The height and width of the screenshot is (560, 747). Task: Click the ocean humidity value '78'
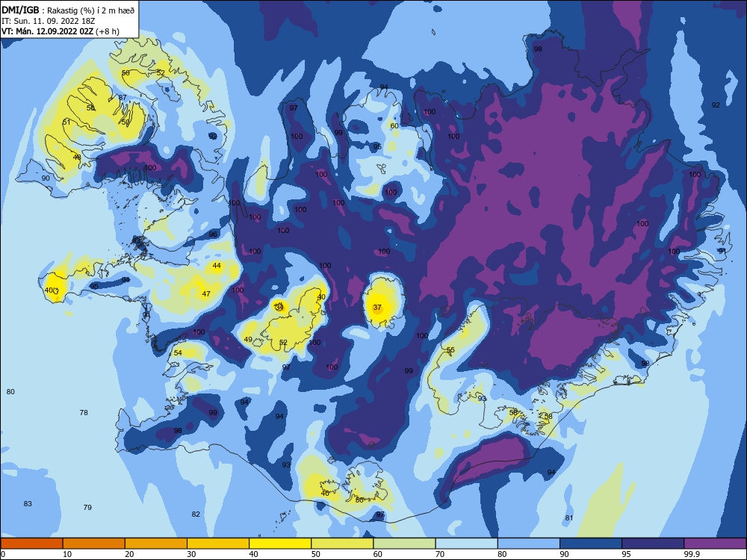pyautogui.click(x=84, y=413)
